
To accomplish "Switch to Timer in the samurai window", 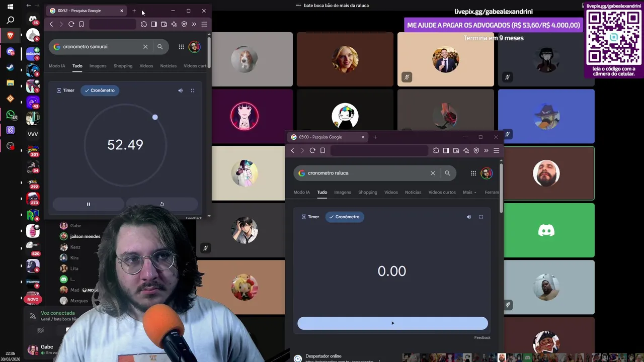I will [65, 90].
